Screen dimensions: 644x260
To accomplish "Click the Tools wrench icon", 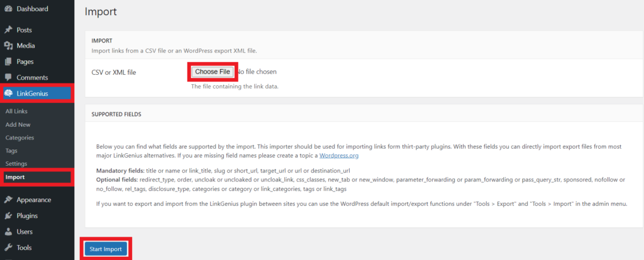I will tap(8, 247).
